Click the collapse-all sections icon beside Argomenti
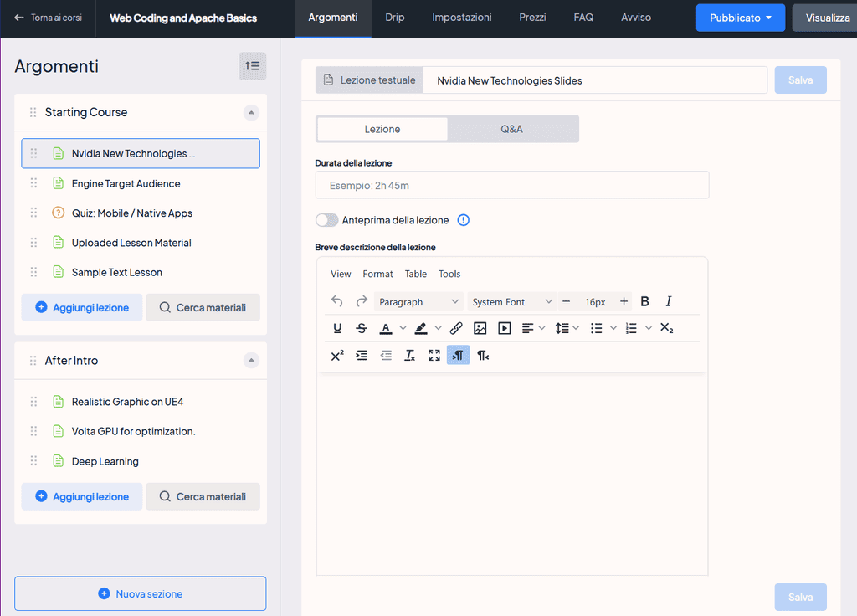 (253, 66)
